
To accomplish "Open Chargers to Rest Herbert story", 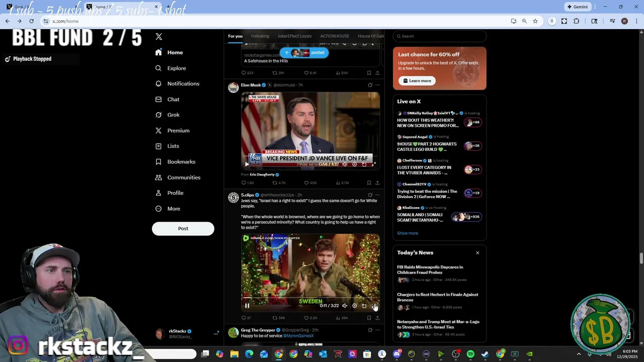I will (439, 301).
